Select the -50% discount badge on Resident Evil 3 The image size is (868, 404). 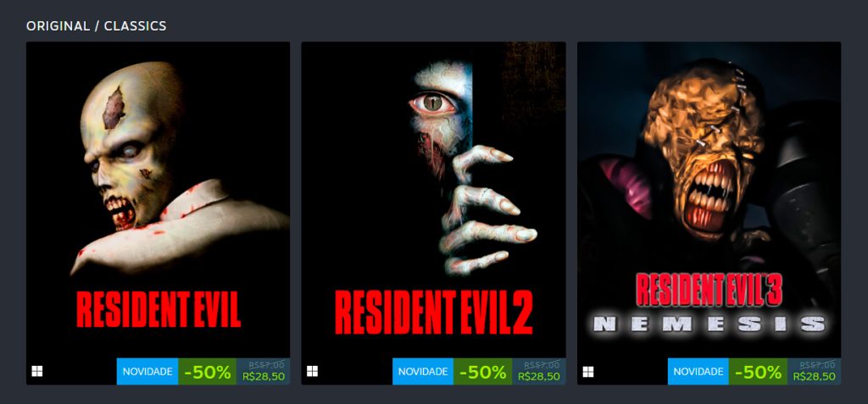(758, 371)
